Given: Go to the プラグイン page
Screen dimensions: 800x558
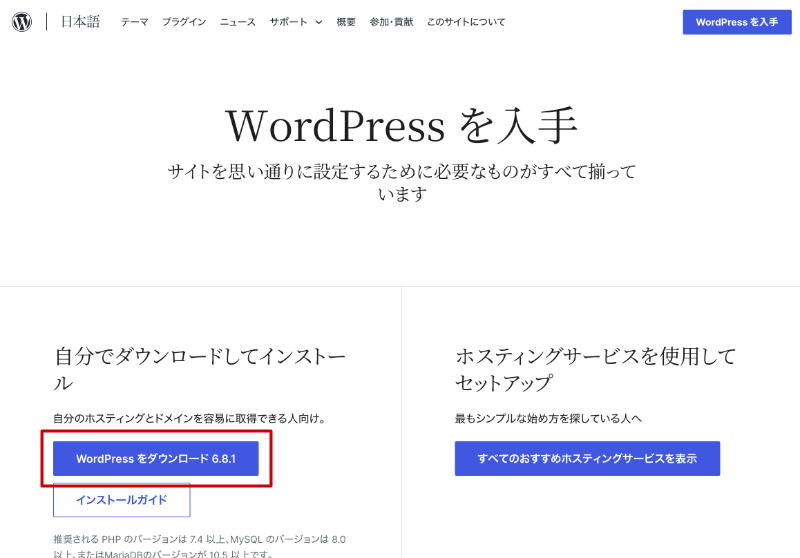Looking at the screenshot, I should pyautogui.click(x=184, y=22).
